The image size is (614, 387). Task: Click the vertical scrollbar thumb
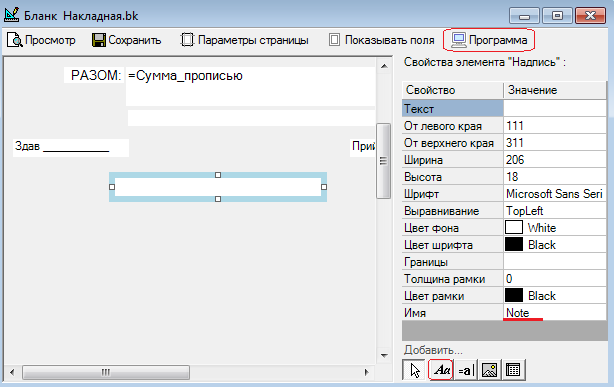tap(383, 161)
